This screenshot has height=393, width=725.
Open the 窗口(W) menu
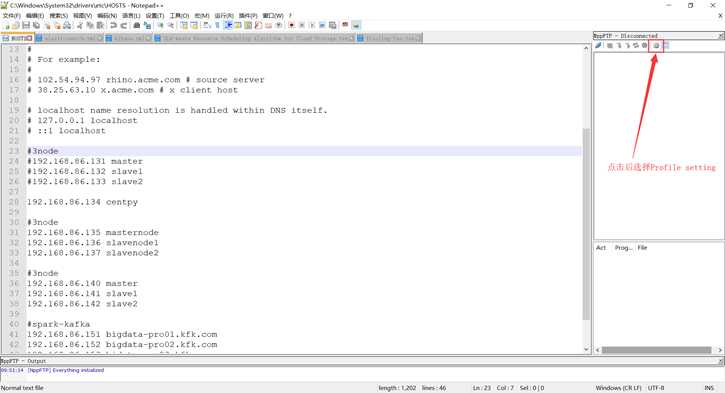[273, 16]
